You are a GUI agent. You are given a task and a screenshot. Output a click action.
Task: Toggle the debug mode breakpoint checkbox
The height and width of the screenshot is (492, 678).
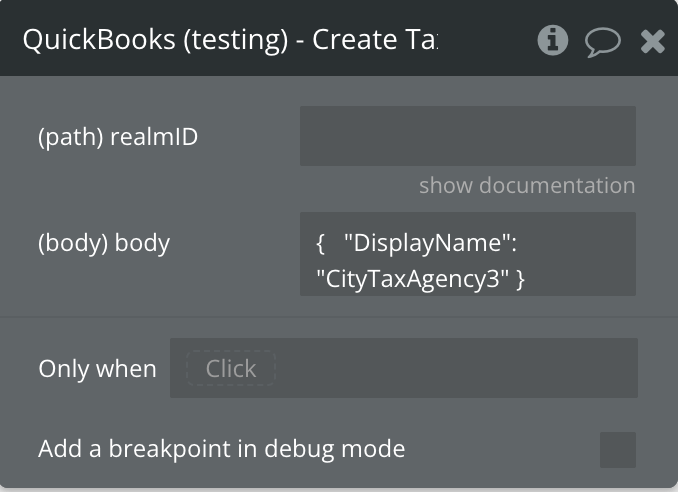coord(617,450)
